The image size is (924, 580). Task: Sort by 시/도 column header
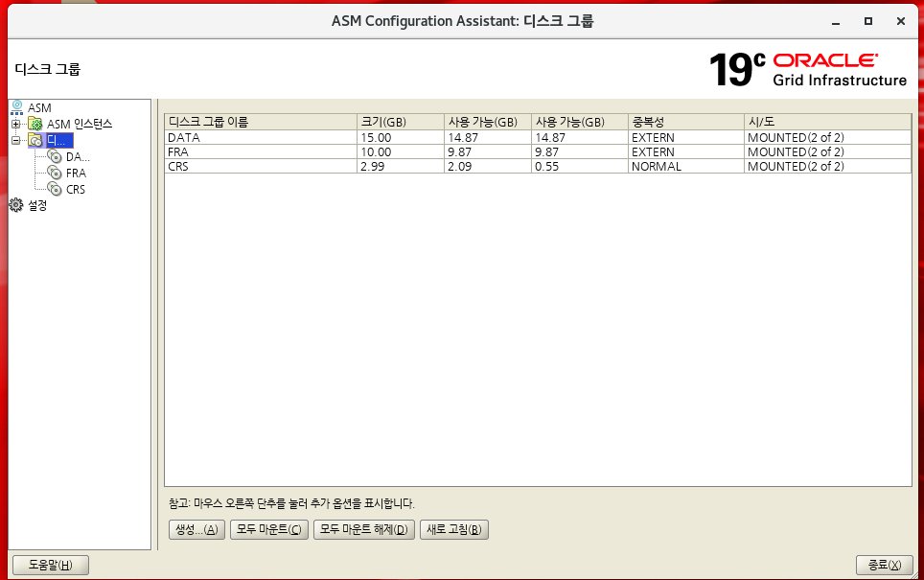point(827,122)
